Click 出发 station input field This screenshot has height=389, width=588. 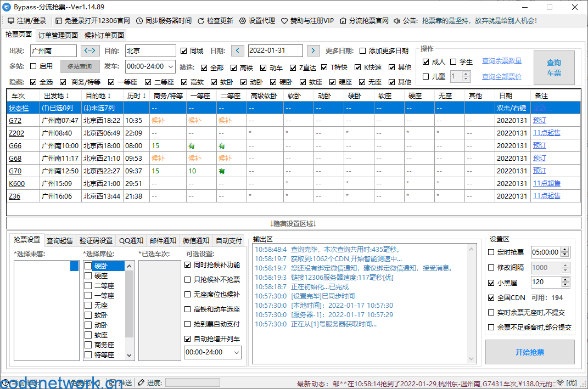[x=53, y=50]
